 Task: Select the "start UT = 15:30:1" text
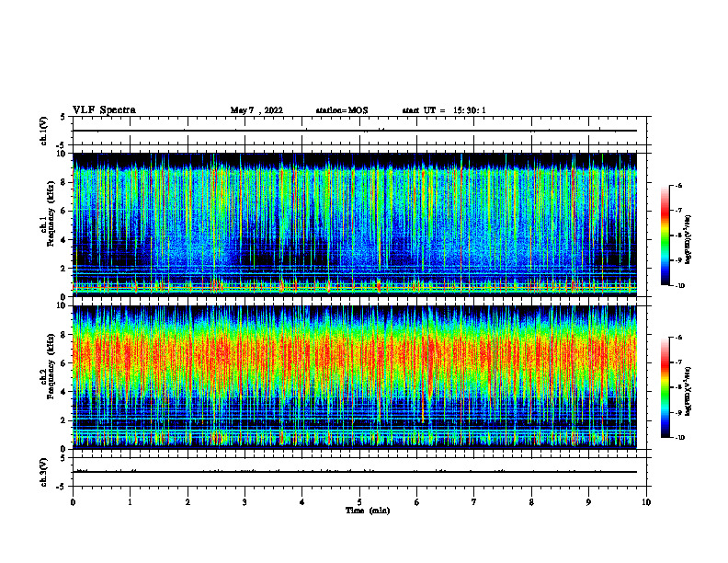pyautogui.click(x=444, y=110)
